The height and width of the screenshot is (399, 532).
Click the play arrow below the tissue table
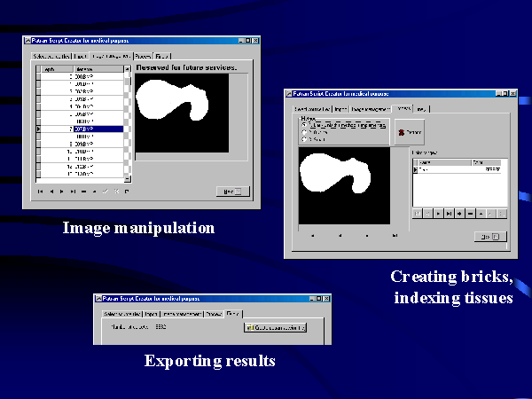[438, 214]
